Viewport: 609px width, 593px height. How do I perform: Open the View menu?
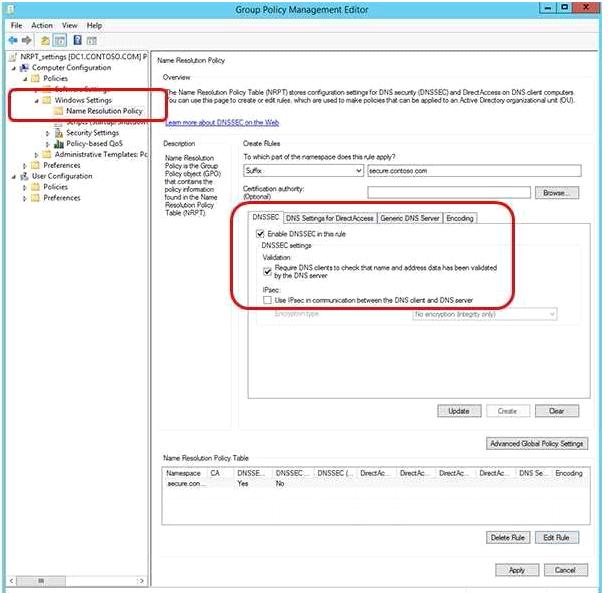coord(70,26)
